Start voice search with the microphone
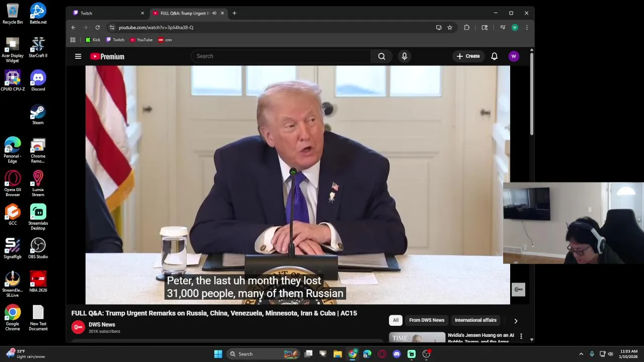 (x=404, y=56)
